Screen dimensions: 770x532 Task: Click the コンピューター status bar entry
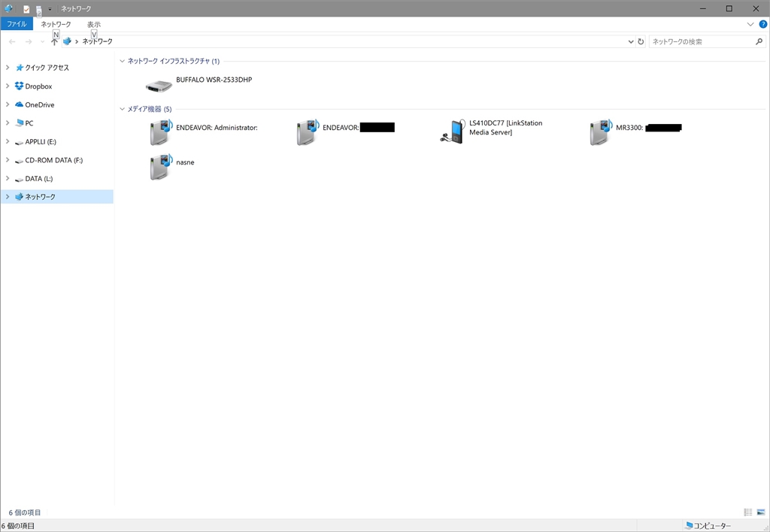(x=708, y=526)
